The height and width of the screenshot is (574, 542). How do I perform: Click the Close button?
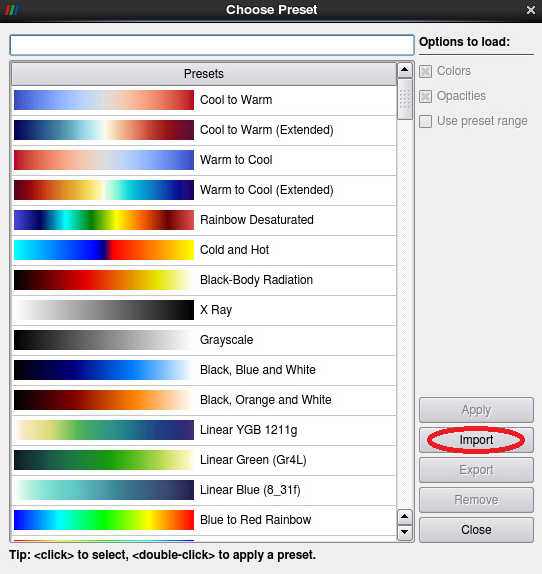coord(476,530)
